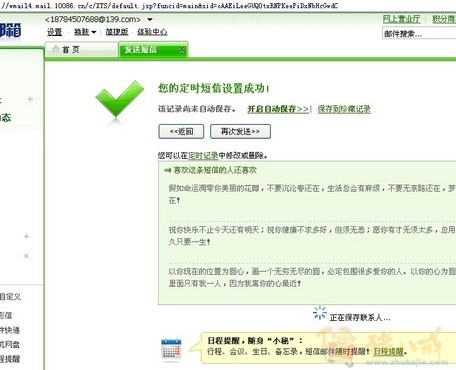Select the SMS suggestion starting 以你现在的位置为圆心
This screenshot has height=370, width=456.
(312, 277)
